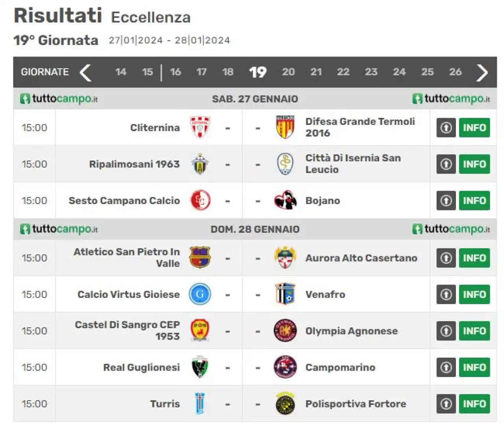Image resolution: width=504 pixels, height=429 pixels.
Task: Click the Difesa Grande Termoli 2016 crest
Action: click(x=285, y=127)
